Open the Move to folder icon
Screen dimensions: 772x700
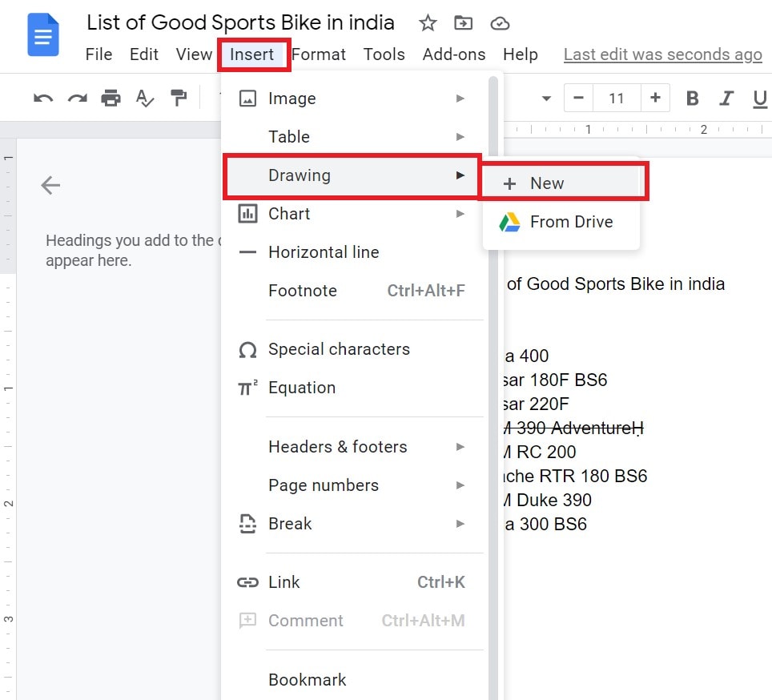click(x=463, y=23)
